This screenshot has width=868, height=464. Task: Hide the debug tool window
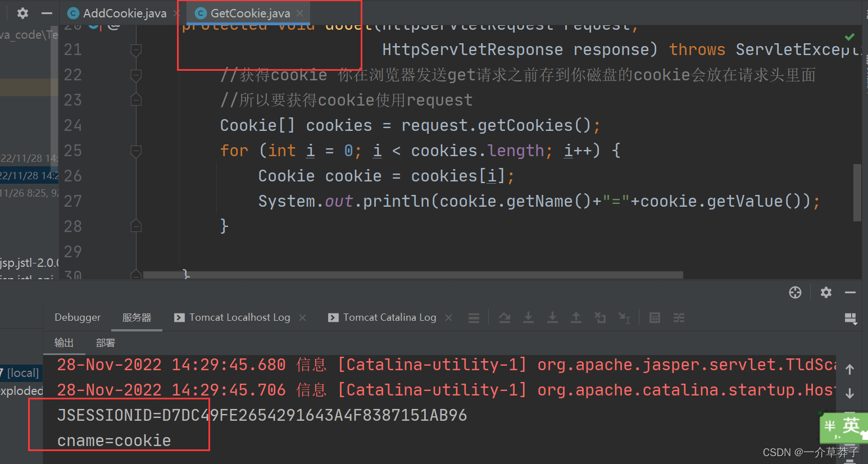coord(851,292)
